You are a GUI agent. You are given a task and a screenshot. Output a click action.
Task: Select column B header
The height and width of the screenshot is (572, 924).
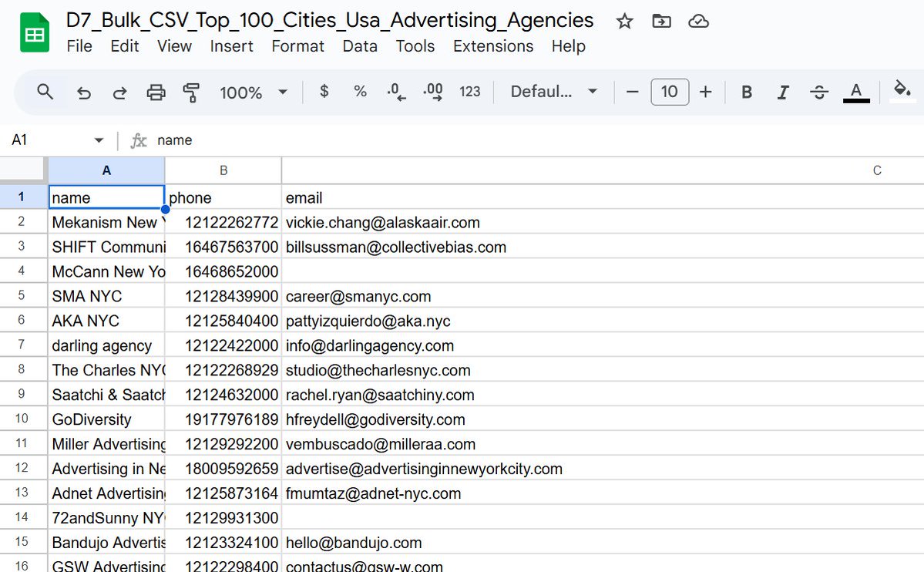pos(223,170)
